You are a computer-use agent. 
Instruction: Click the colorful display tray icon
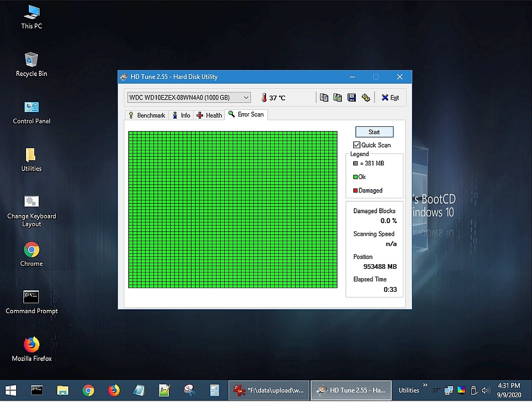461,391
